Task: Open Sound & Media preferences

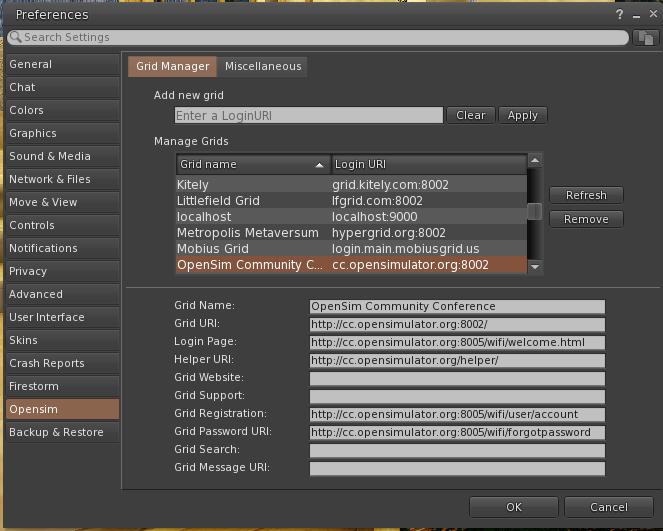Action: 63,156
